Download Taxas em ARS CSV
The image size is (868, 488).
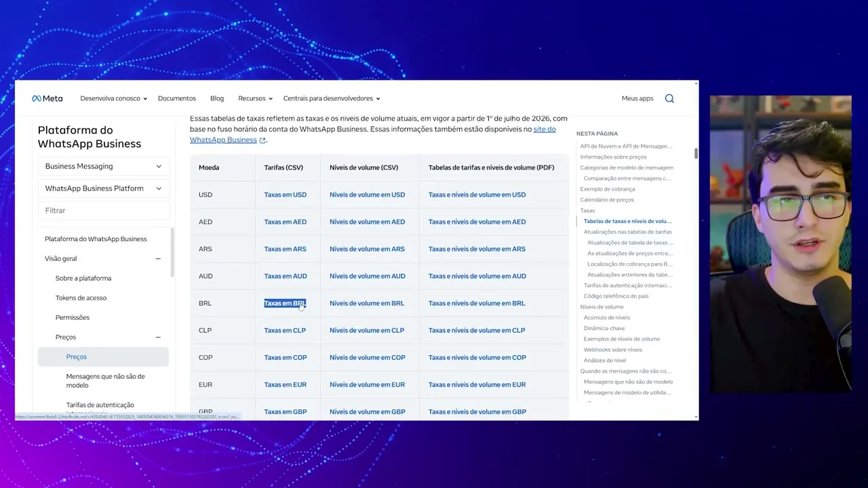click(x=285, y=249)
